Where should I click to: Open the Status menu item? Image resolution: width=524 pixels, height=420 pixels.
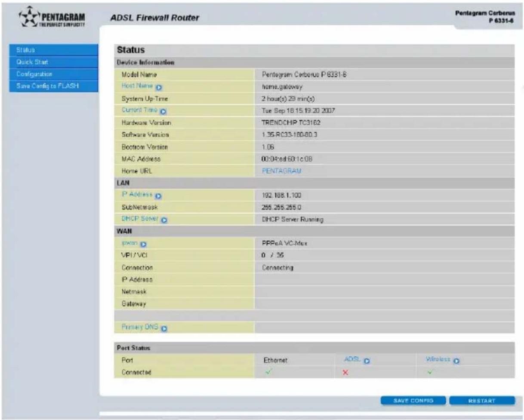pos(53,50)
